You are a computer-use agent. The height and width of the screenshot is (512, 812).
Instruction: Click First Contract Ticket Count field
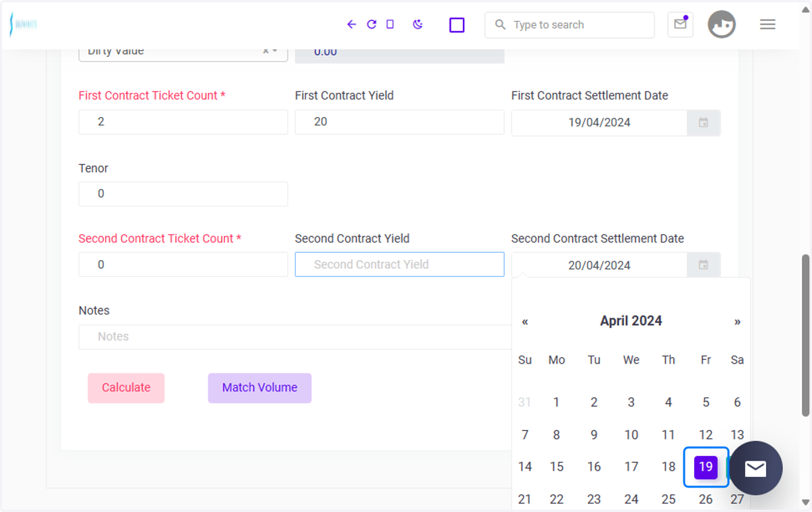183,122
